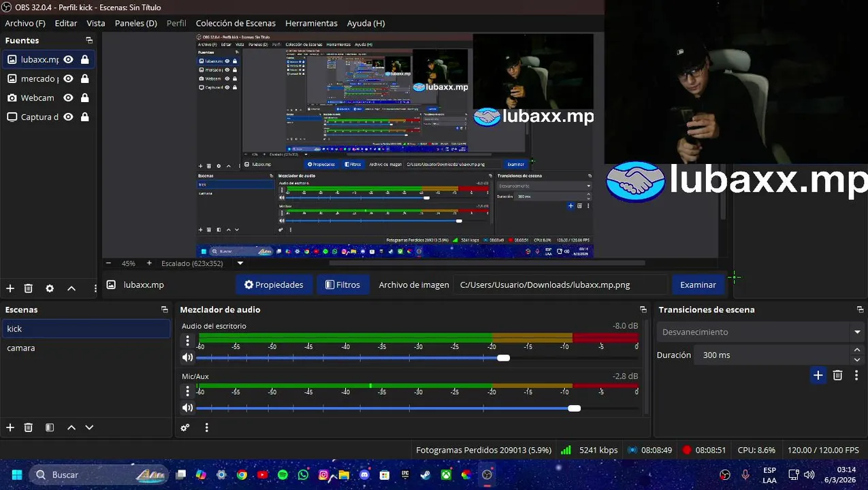Unlock the Captura source
The width and height of the screenshot is (868, 490).
tap(84, 117)
